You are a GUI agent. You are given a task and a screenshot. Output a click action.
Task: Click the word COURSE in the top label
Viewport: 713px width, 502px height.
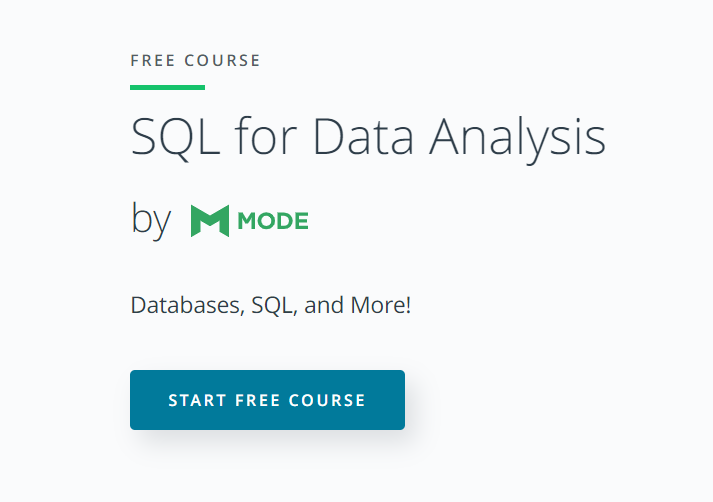222,60
